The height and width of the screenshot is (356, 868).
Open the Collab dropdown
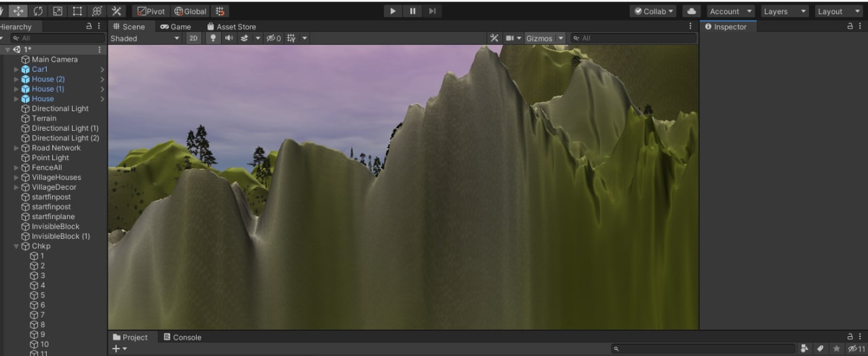(x=654, y=11)
